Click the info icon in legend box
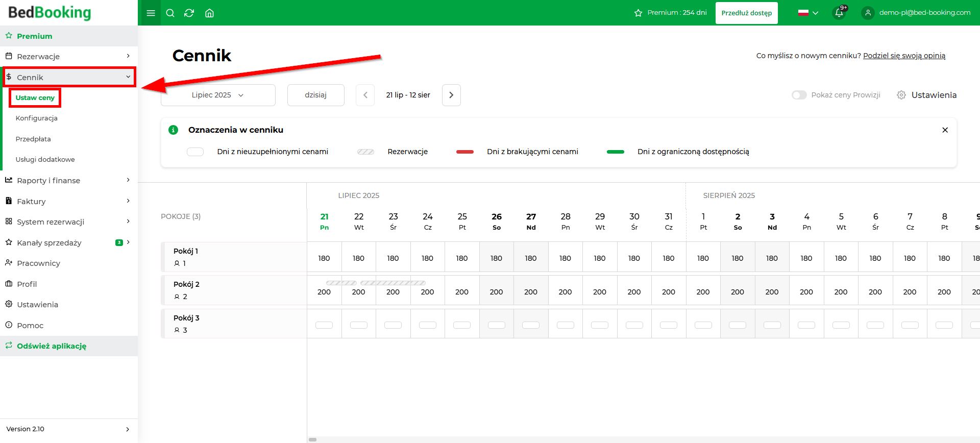 (174, 130)
